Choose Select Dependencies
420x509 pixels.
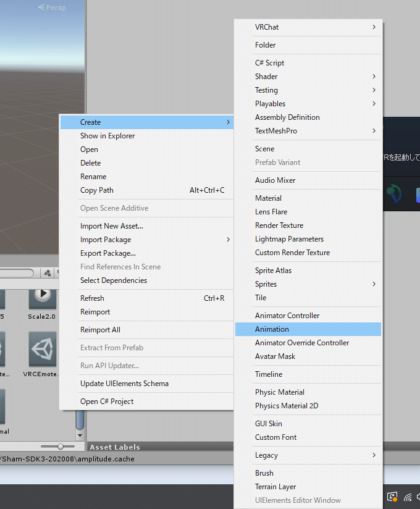click(x=147, y=281)
